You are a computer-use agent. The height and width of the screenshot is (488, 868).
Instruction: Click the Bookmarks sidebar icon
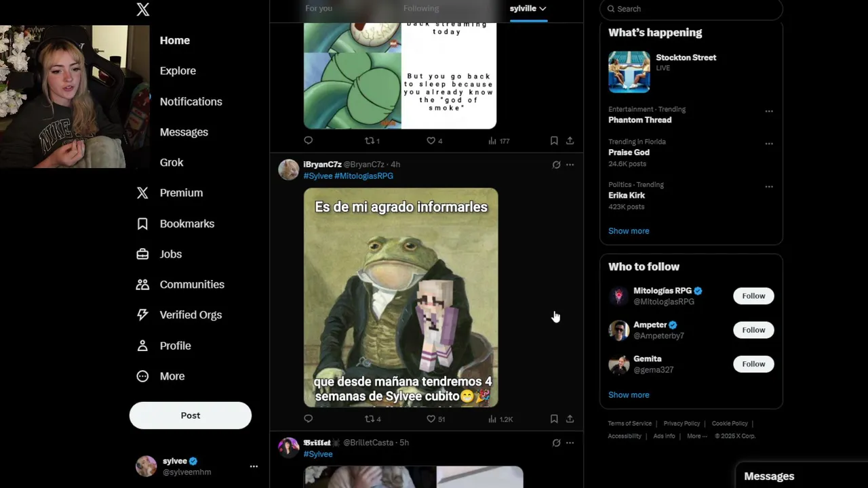pos(142,224)
